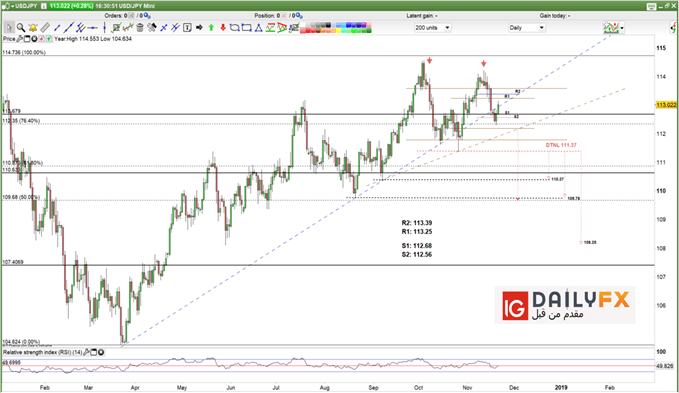Pick the long trend line tool

[x=68, y=28]
